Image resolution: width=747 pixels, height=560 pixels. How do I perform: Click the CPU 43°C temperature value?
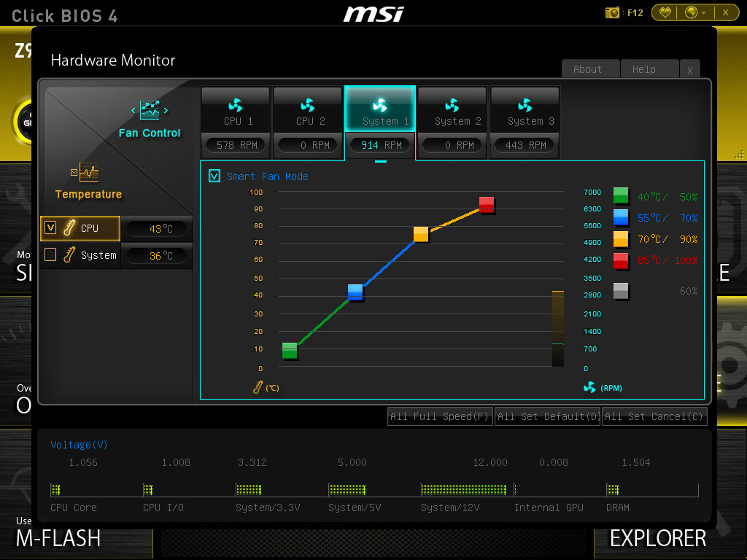coord(158,228)
